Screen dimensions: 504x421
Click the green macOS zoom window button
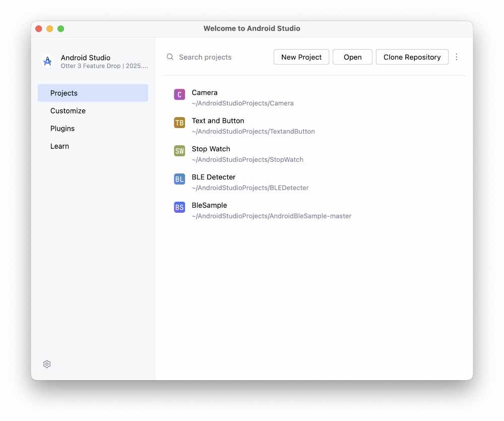click(60, 29)
